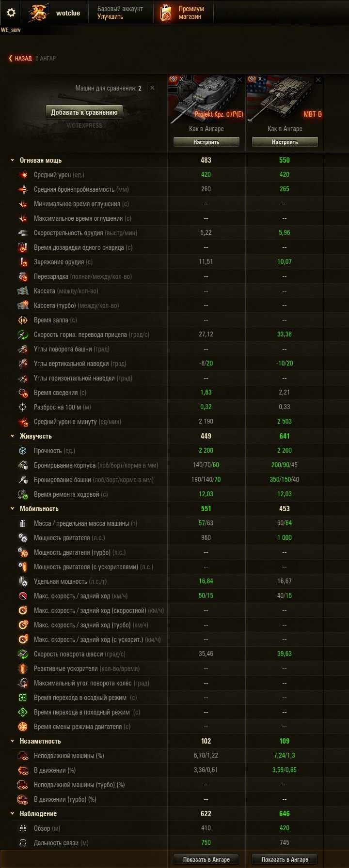Remove MBT-B from the comparison

click(x=318, y=80)
